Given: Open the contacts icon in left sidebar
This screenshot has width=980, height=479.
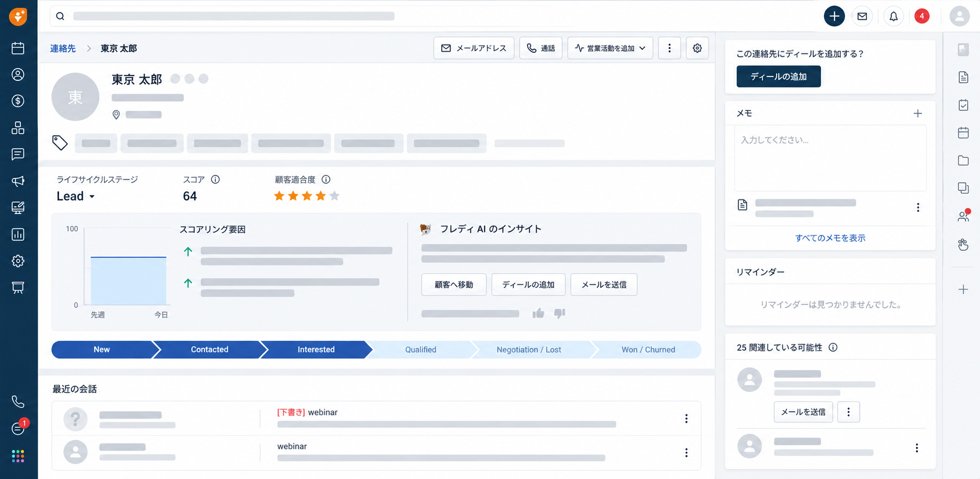Looking at the screenshot, I should (18, 74).
